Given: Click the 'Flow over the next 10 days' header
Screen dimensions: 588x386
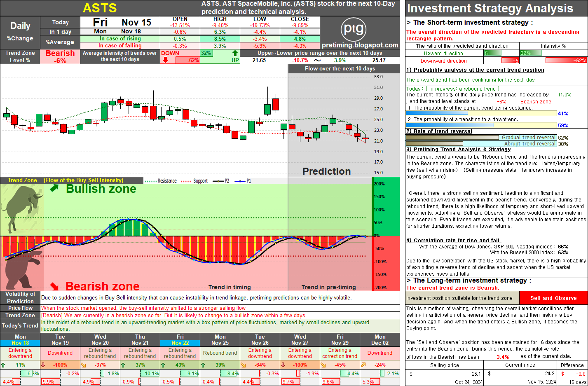Looking at the screenshot, I should coord(340,69).
